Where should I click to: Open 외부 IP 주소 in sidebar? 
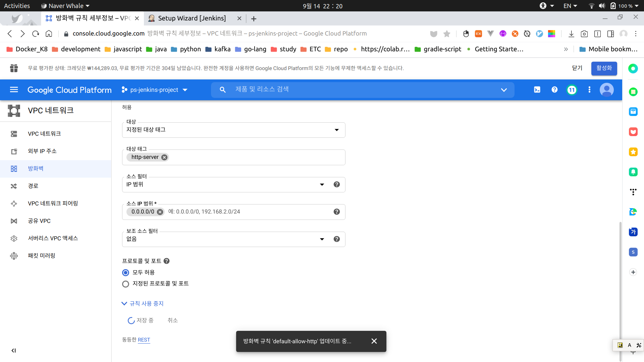tap(42, 151)
